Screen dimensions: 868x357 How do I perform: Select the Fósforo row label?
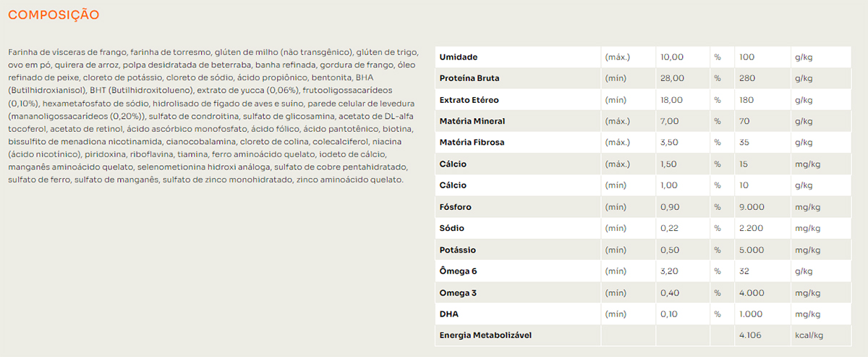click(x=456, y=207)
